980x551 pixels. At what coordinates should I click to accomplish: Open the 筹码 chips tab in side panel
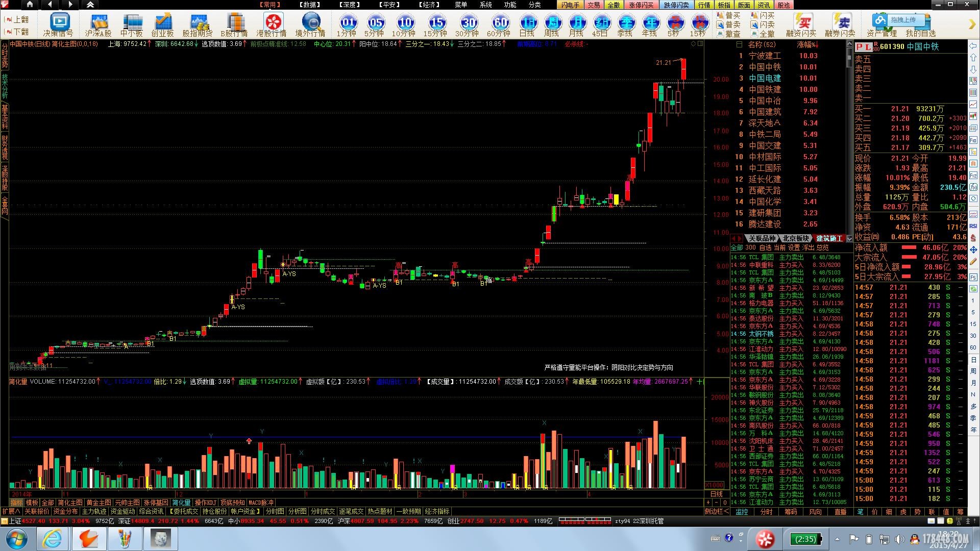click(x=791, y=511)
